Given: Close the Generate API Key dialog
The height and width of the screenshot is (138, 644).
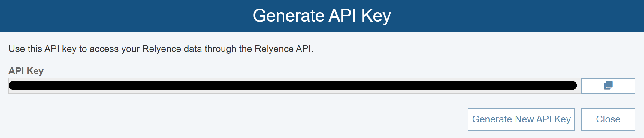Looking at the screenshot, I should 608,119.
